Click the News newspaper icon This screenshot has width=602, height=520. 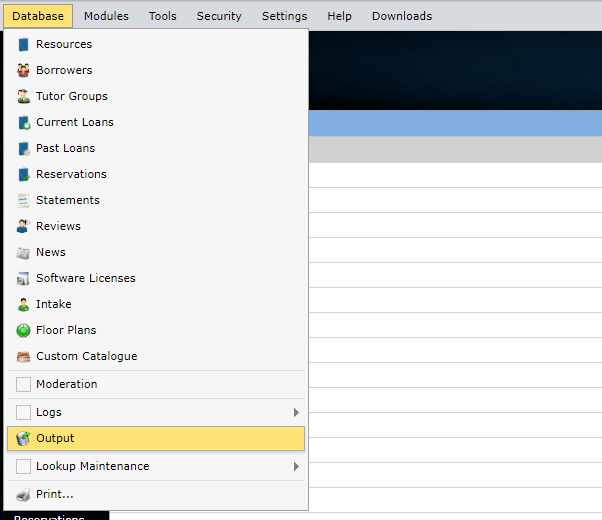tap(23, 253)
